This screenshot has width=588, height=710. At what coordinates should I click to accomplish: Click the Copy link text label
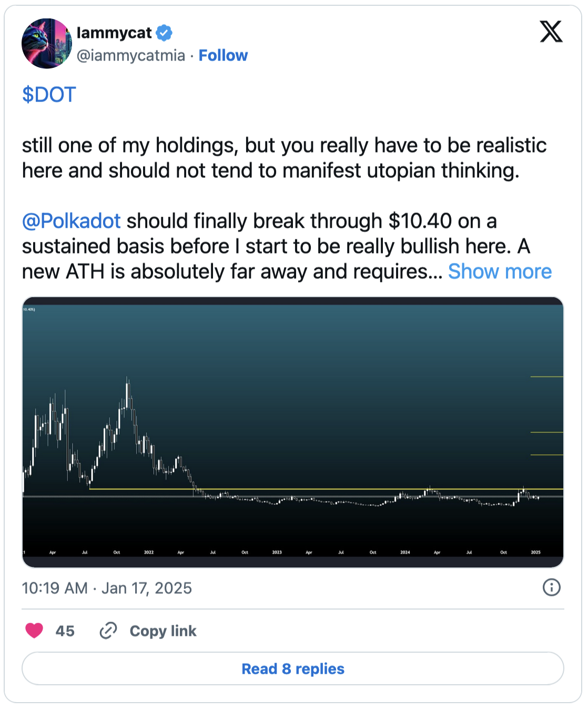pos(163,631)
